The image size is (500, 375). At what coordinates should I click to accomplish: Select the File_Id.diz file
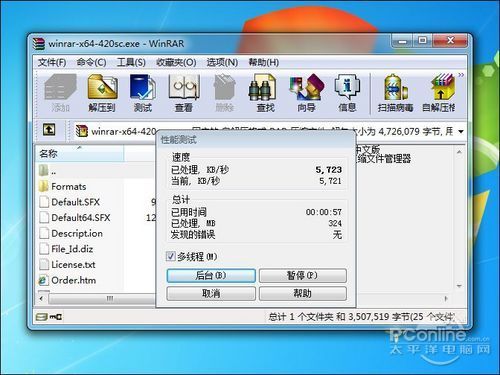coord(72,249)
